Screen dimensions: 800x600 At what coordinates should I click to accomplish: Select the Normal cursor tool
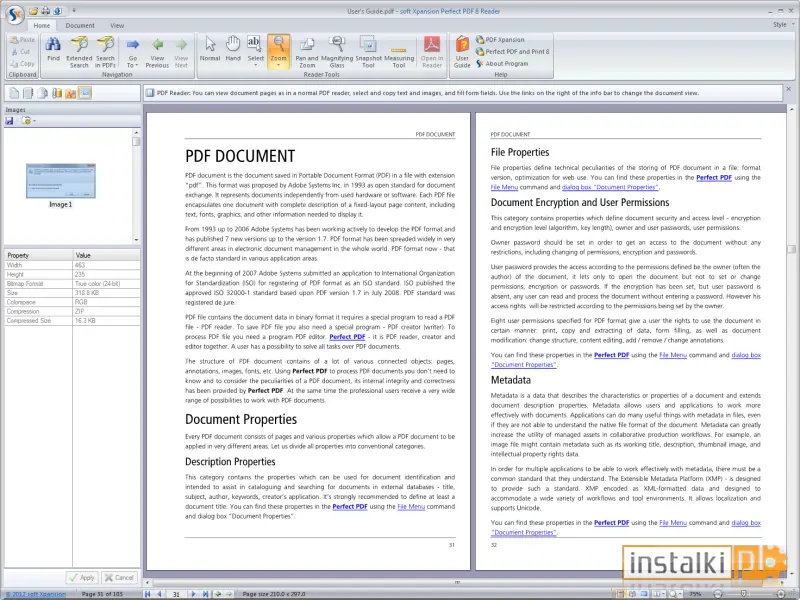210,49
